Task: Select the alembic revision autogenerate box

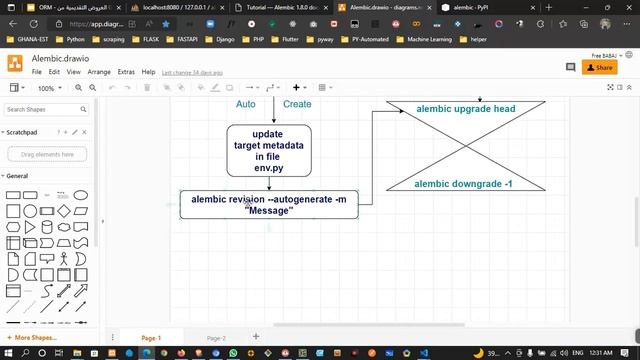Action: click(x=269, y=204)
